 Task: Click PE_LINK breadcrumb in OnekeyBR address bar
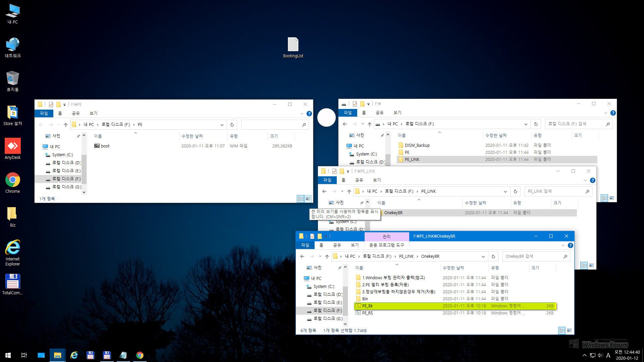(406, 256)
